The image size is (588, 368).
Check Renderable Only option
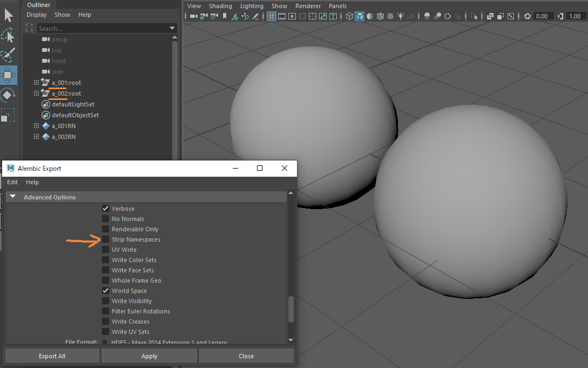pyautogui.click(x=105, y=229)
